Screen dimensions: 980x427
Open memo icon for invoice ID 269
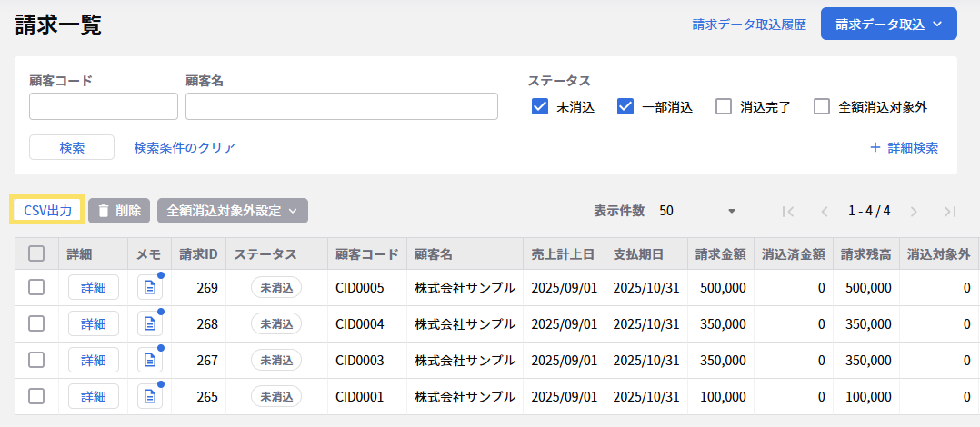[x=150, y=288]
